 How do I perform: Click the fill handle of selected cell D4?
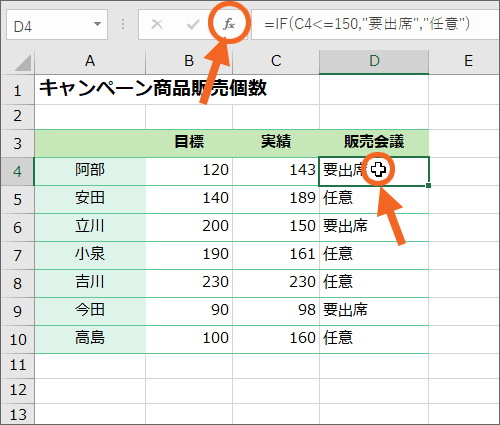click(428, 185)
